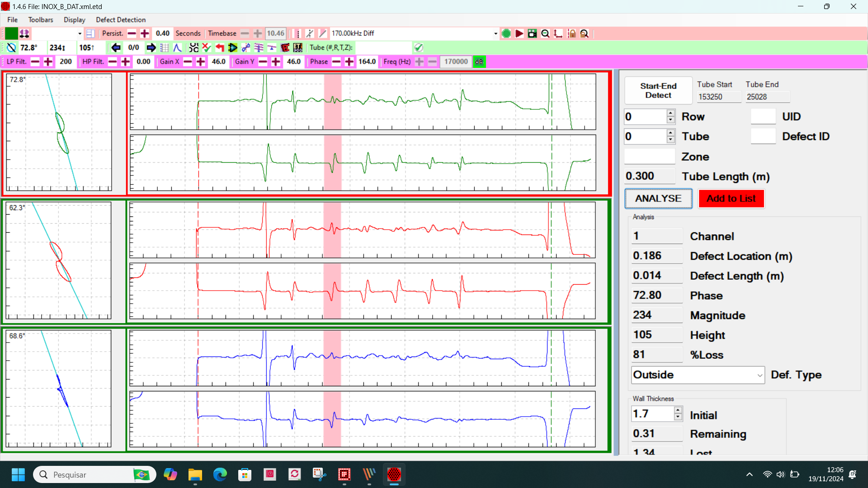
Task: Open the empty dropdown next to purple arrows icon
Action: (x=80, y=33)
